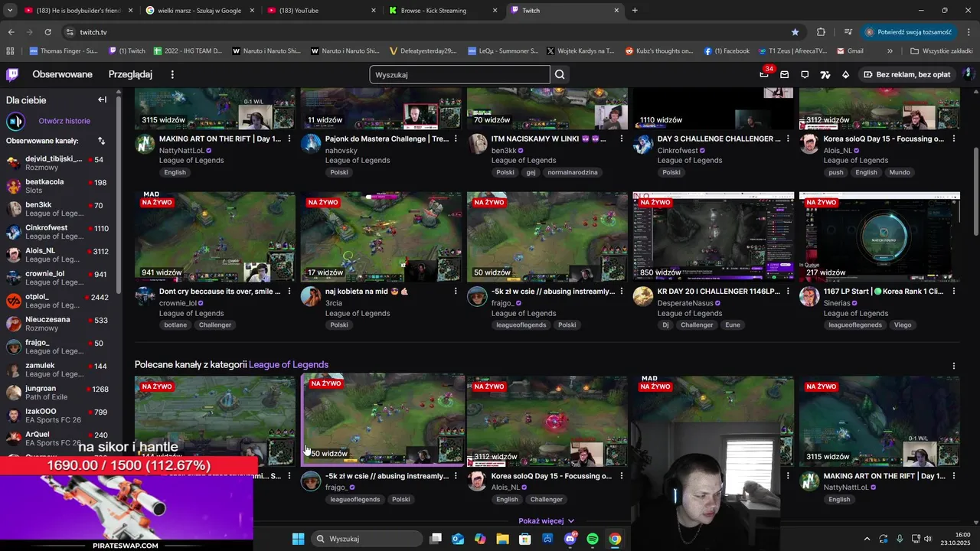Image resolution: width=980 pixels, height=551 pixels.
Task: Open frajgo_ 50 viewers thumbnail in Polecane
Action: (x=383, y=419)
